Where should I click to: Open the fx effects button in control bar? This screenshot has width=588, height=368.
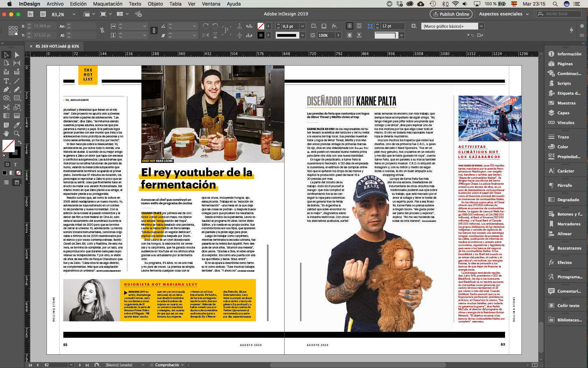(x=335, y=26)
